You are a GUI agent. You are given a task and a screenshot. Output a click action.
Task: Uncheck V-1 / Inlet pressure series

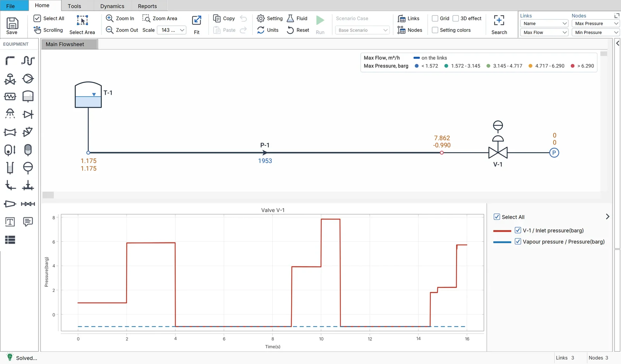click(518, 230)
